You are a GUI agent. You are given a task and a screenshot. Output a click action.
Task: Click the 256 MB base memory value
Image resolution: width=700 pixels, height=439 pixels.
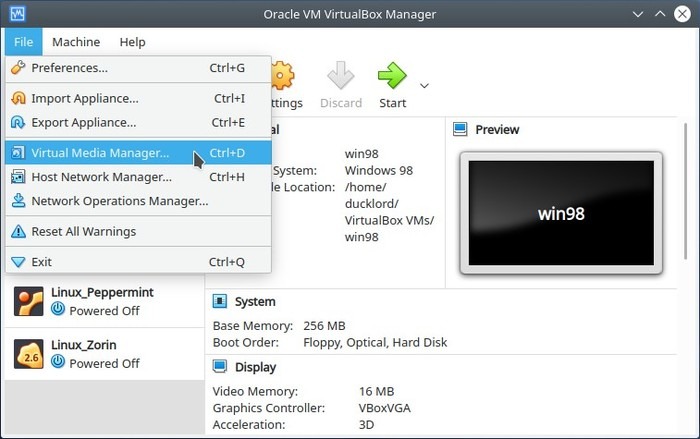(x=324, y=326)
